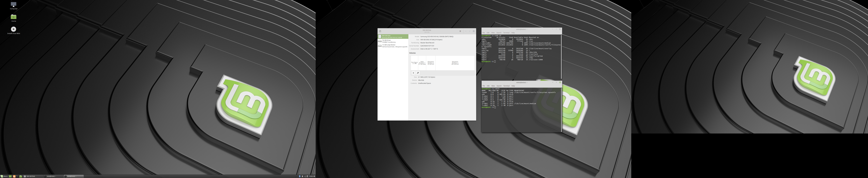Launch Firefox from the panel

tap(14, 176)
